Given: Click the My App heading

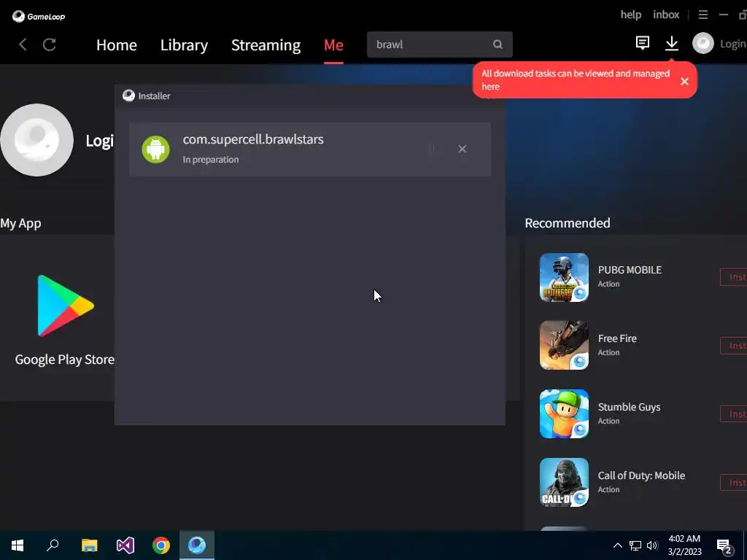Looking at the screenshot, I should coord(20,223).
